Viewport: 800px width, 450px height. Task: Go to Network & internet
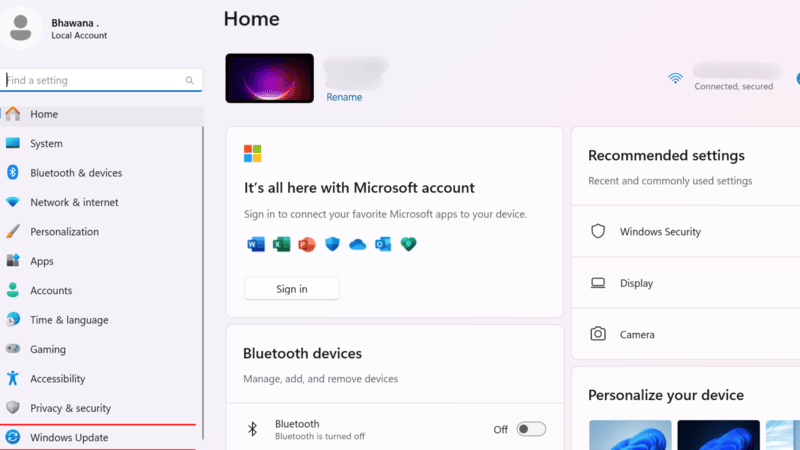[100, 202]
